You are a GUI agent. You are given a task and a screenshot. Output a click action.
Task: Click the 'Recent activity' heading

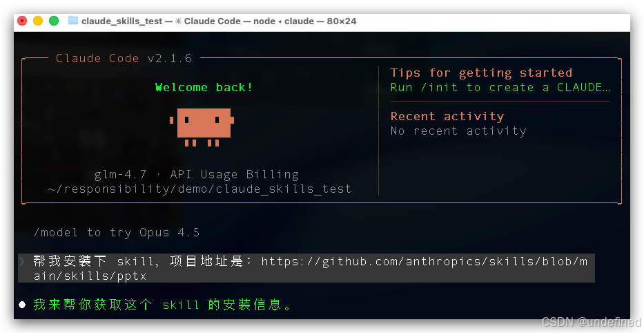(447, 116)
